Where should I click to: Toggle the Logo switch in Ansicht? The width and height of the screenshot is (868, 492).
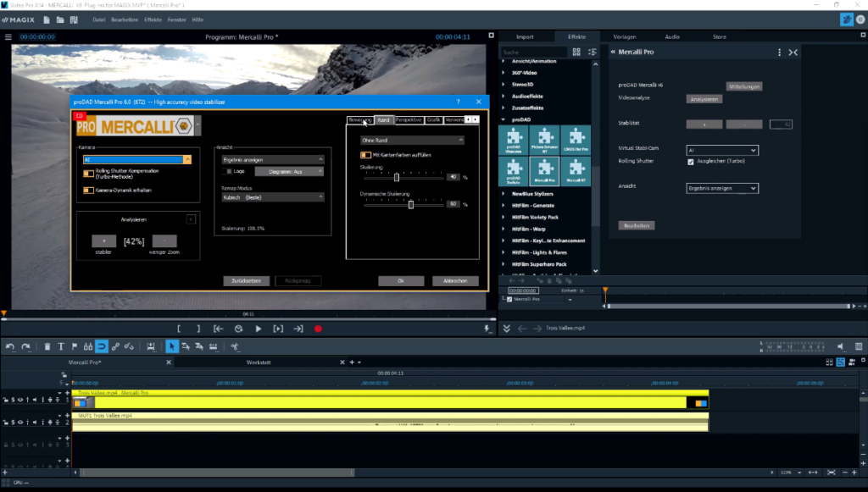(x=227, y=171)
